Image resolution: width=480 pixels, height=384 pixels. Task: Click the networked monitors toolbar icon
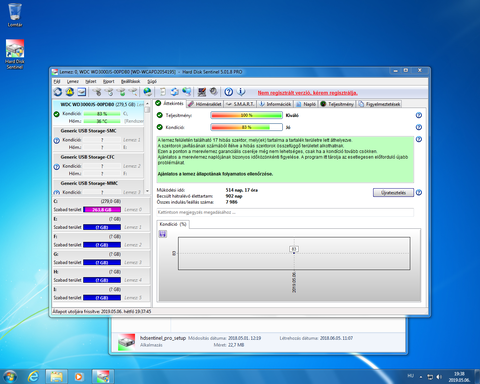click(187, 92)
